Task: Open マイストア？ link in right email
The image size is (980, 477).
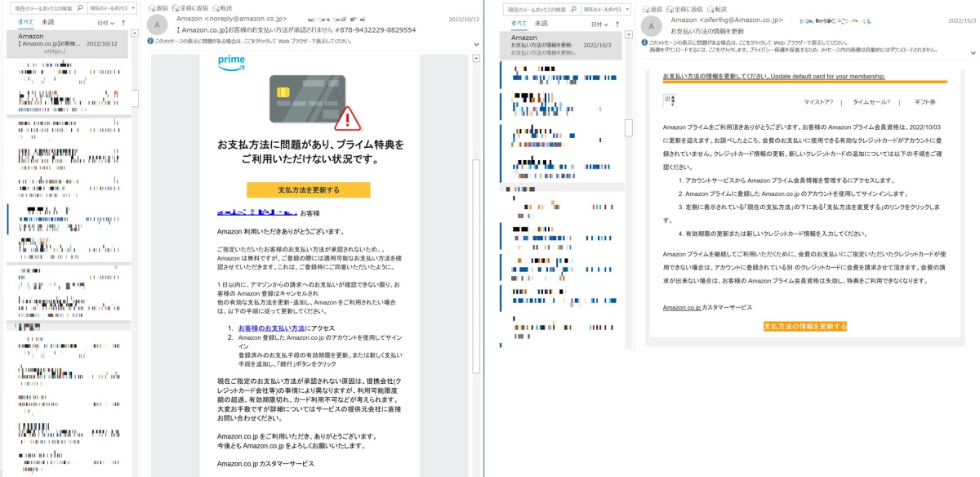Action: [x=819, y=102]
